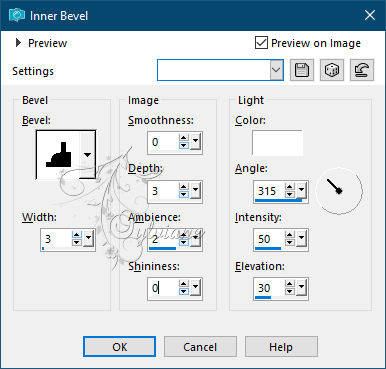Image resolution: width=386 pixels, height=369 pixels.
Task: Open the Angle slider dropdown arrow
Action: click(302, 190)
